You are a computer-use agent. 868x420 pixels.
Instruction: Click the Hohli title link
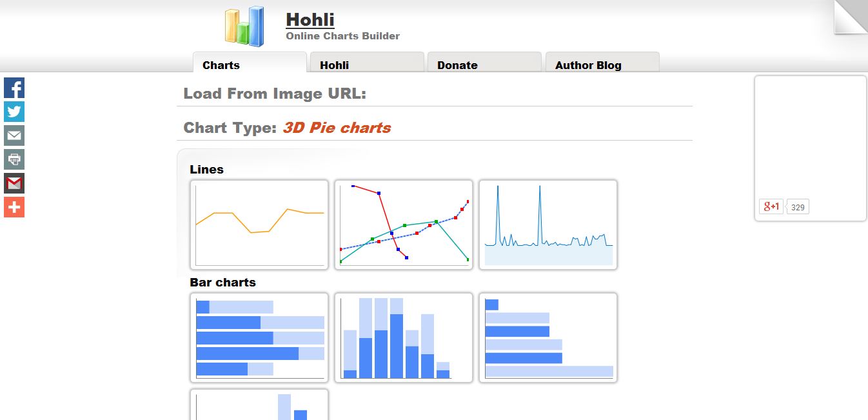[x=310, y=19]
